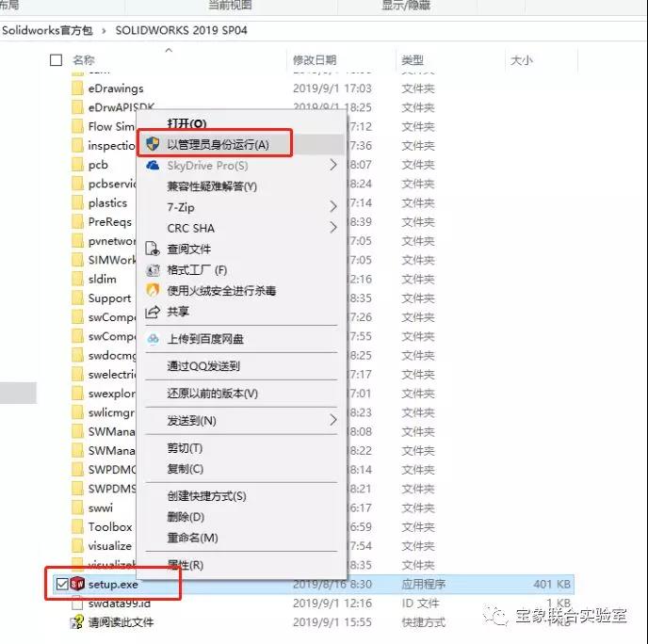This screenshot has height=644, width=648.
Task: Click the 401 KB size cell
Action: 552,584
